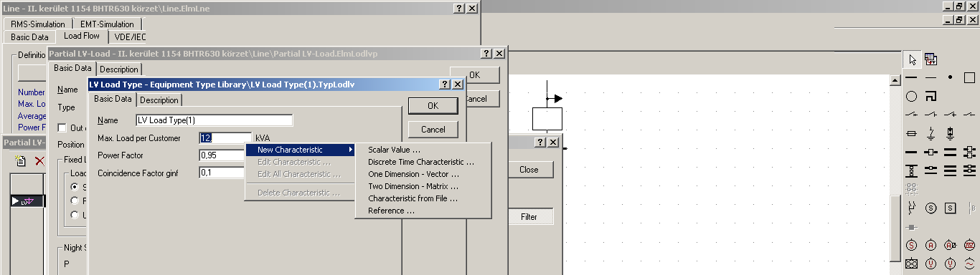Choose the square terminal element in toolbox
Screen dimensions: 980x275
click(969, 77)
